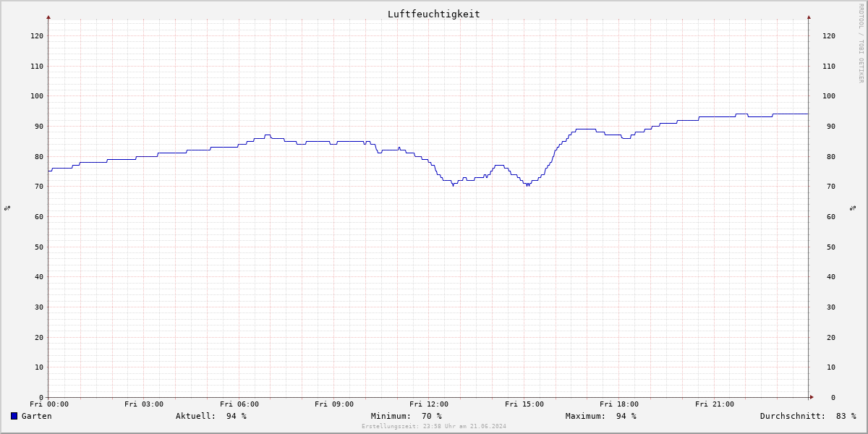Viewport: 868px width, 434px height.
Task: Select the Durchschnitt: 83 % value
Action: tap(808, 416)
